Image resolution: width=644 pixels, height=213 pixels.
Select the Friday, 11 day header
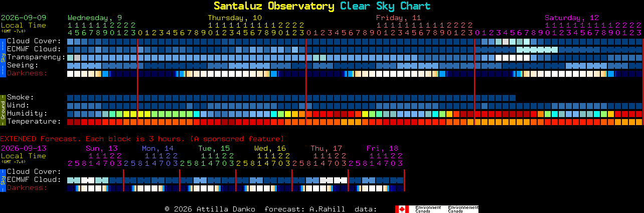pyautogui.click(x=398, y=18)
